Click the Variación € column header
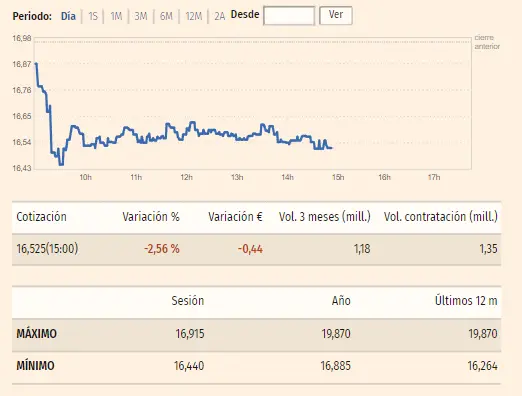This screenshot has width=522, height=396. [x=235, y=217]
